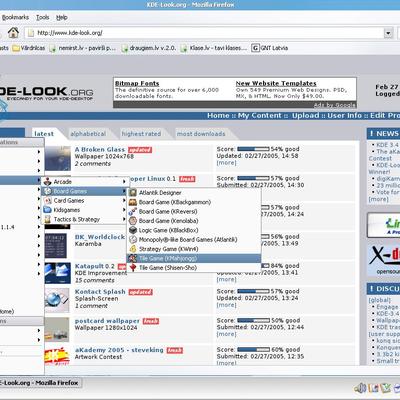Viewport: 400px width, 400px height.
Task: Open the Kontact Splash entry
Action: click(100, 292)
